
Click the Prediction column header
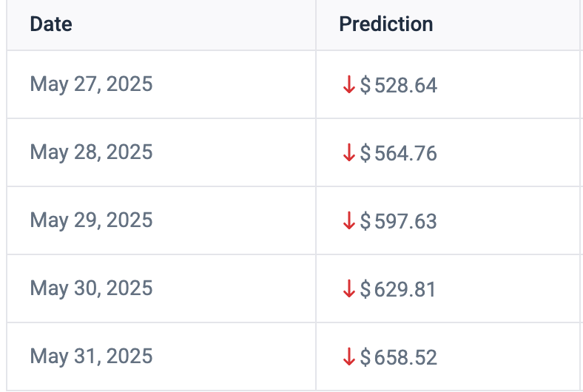(386, 24)
